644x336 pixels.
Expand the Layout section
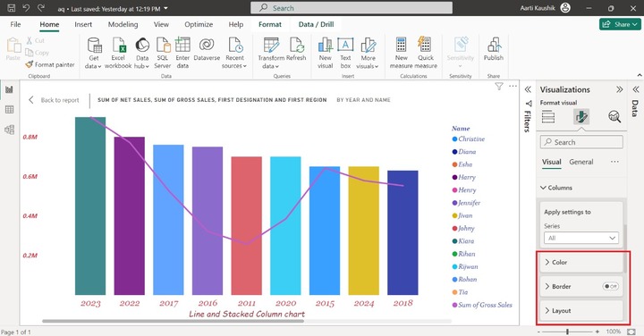581,311
